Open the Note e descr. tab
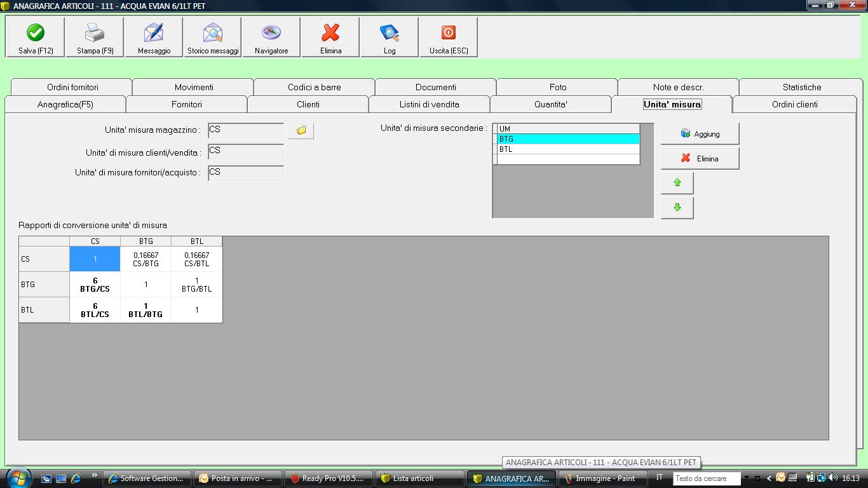 [678, 87]
